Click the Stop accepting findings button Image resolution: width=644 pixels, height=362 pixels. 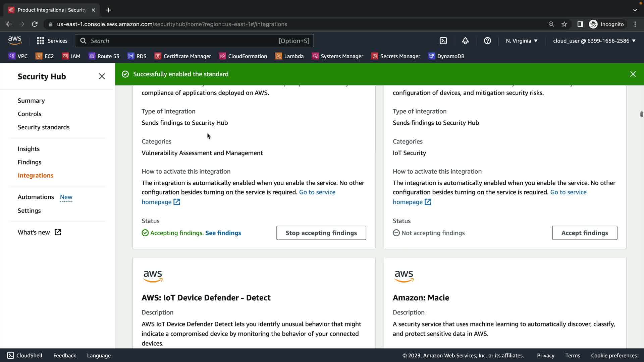coord(321,233)
